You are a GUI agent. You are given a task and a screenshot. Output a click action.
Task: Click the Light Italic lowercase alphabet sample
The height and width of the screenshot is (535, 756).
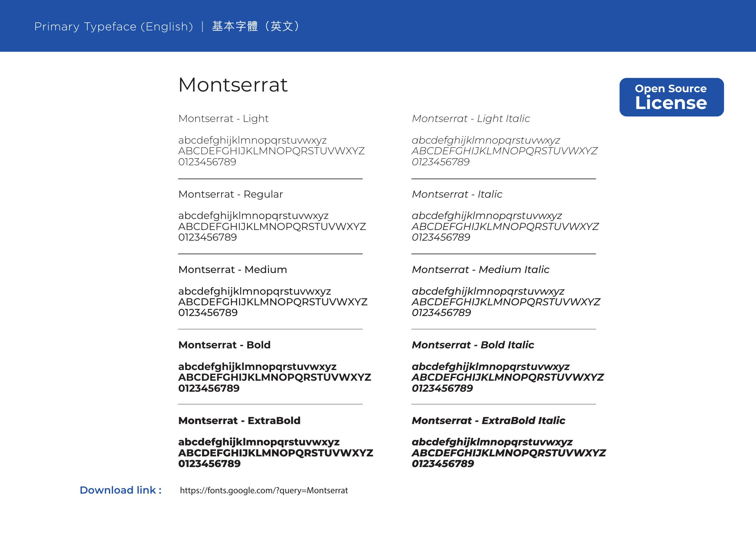click(x=486, y=140)
